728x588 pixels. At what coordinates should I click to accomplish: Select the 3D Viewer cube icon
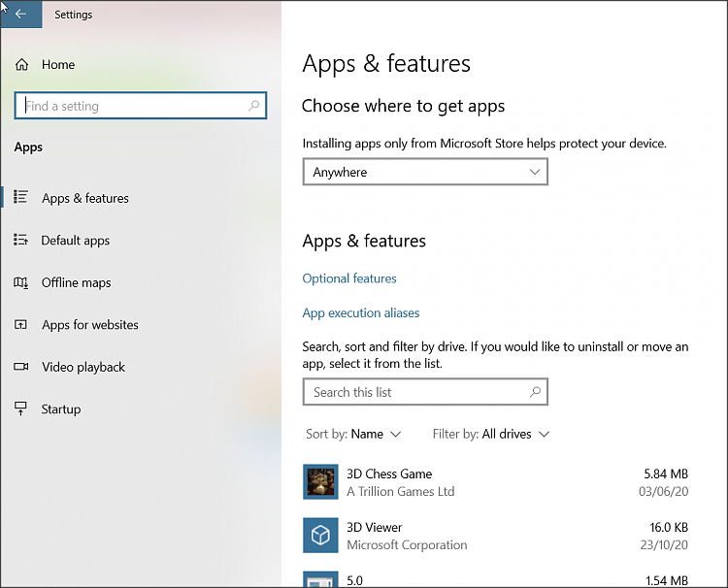320,536
